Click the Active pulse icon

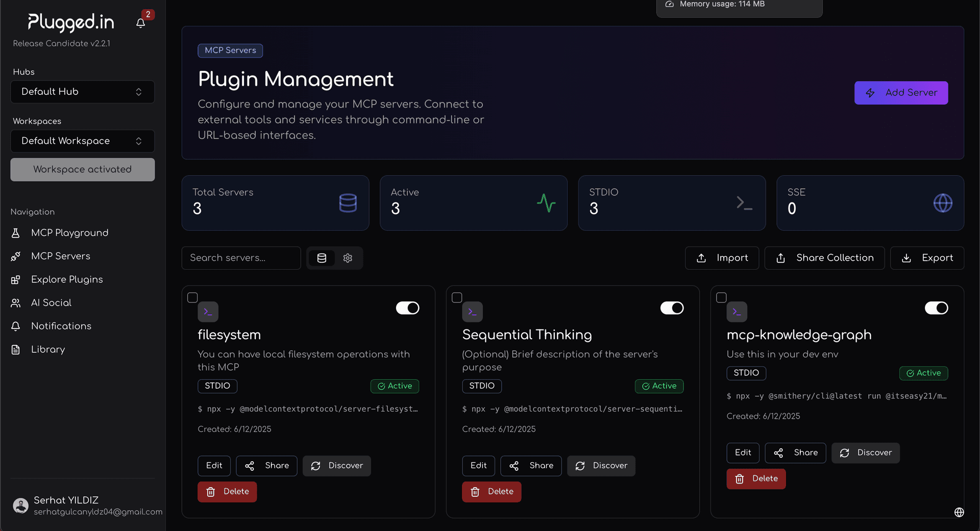click(x=546, y=203)
